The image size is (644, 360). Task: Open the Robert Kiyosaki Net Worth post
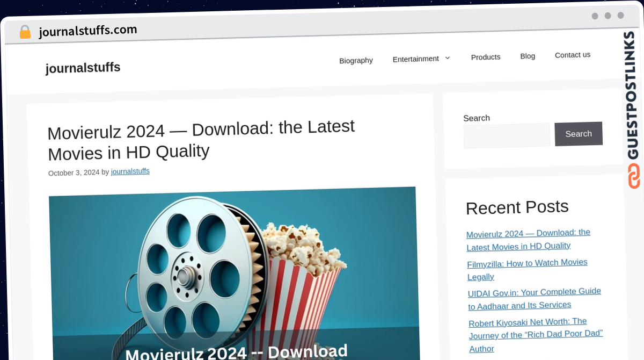(536, 335)
